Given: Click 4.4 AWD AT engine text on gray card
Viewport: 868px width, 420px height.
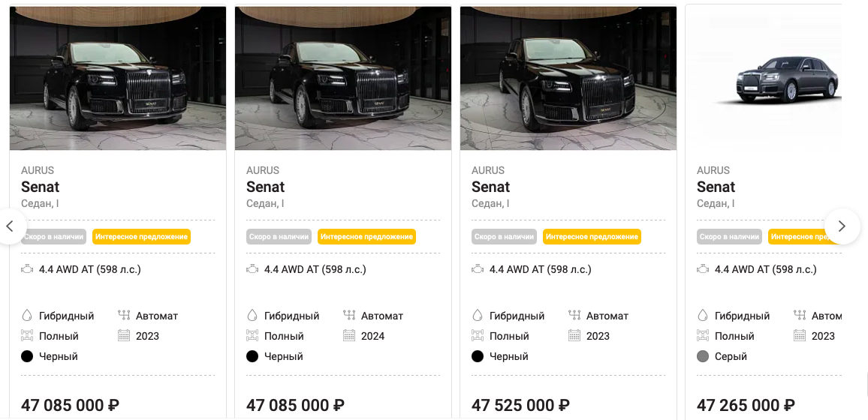Looking at the screenshot, I should click(765, 269).
